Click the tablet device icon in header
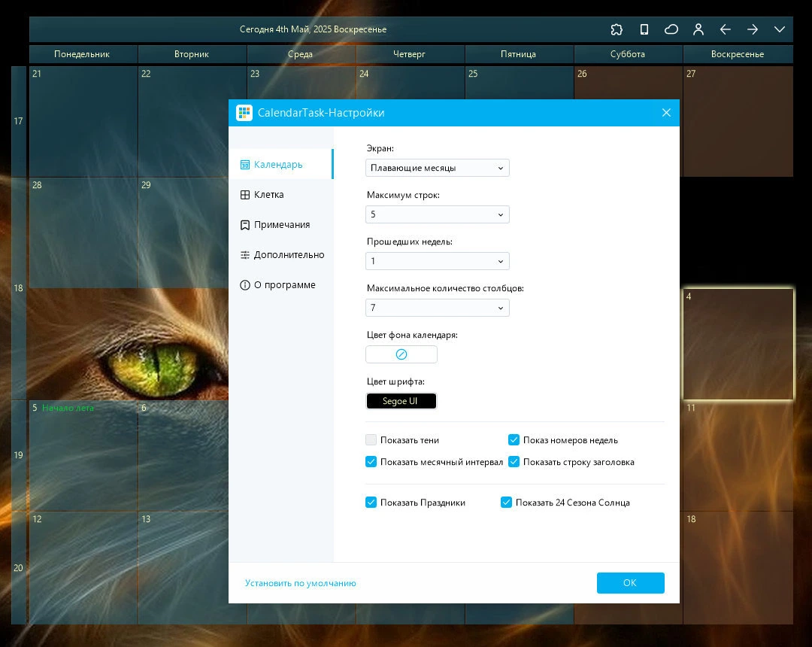 [x=644, y=29]
